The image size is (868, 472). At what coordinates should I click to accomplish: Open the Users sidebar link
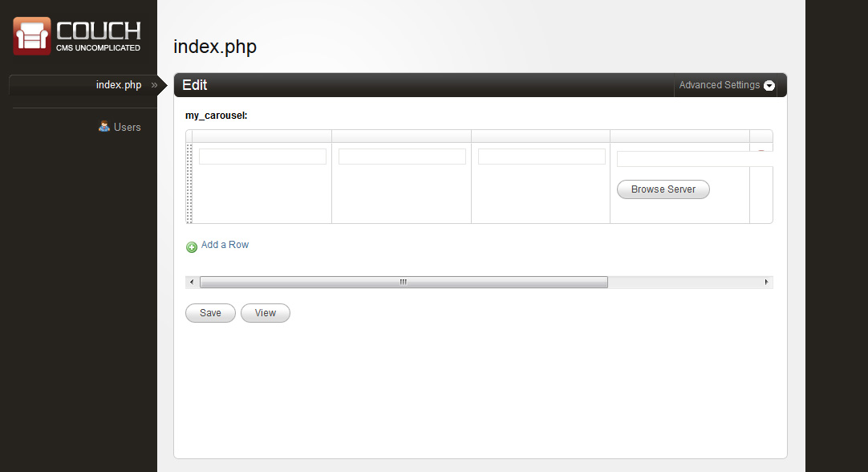tap(128, 127)
